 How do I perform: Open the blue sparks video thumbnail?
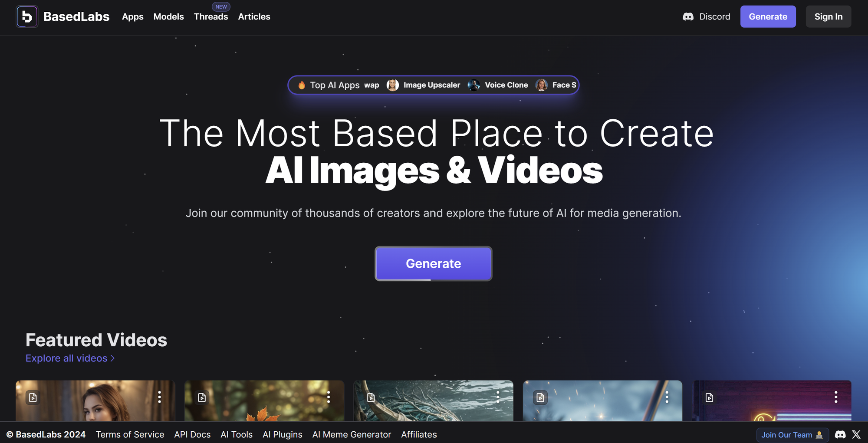pos(603,401)
